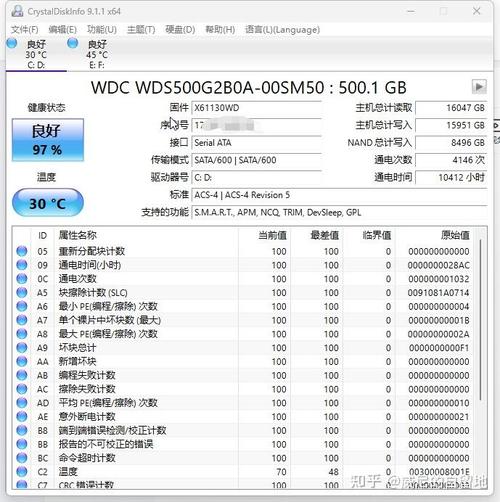Click status icon for AE 意外断电计数

(22, 416)
